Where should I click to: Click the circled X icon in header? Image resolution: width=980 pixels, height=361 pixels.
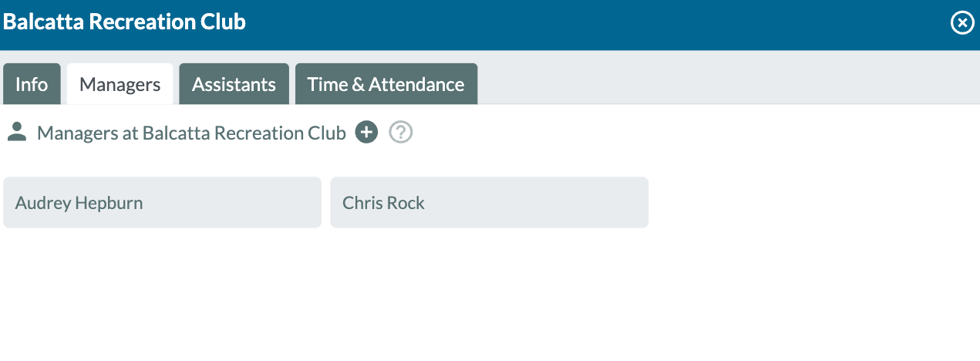coord(961,23)
